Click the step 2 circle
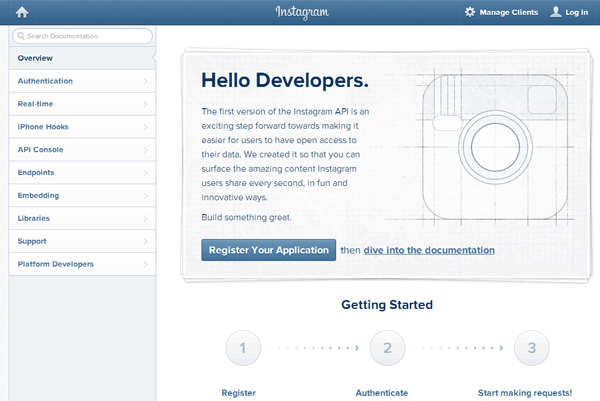600x401 pixels. point(387,348)
